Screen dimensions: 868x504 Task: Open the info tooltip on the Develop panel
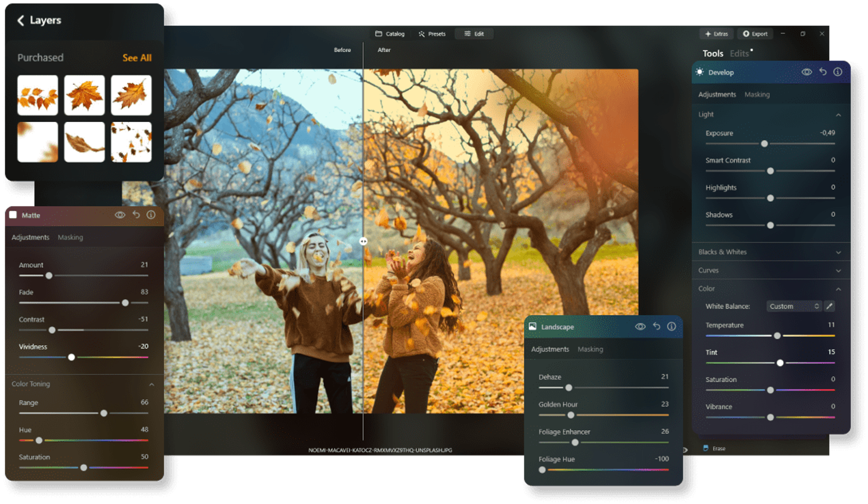[x=839, y=72]
